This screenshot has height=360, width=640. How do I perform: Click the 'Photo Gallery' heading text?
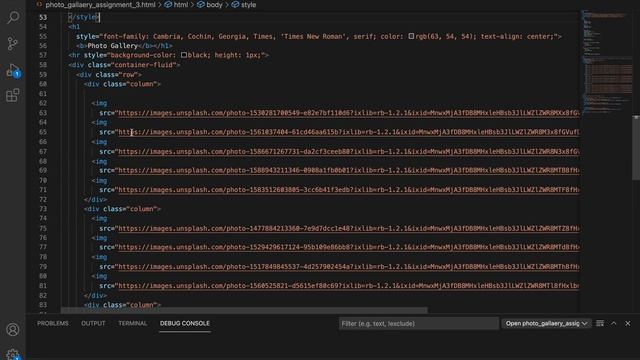click(x=112, y=46)
